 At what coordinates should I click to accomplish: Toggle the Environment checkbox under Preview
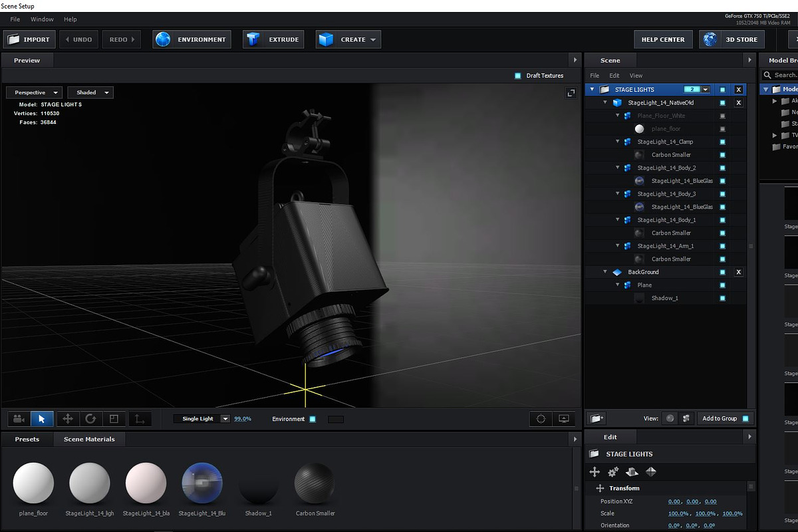click(x=313, y=419)
